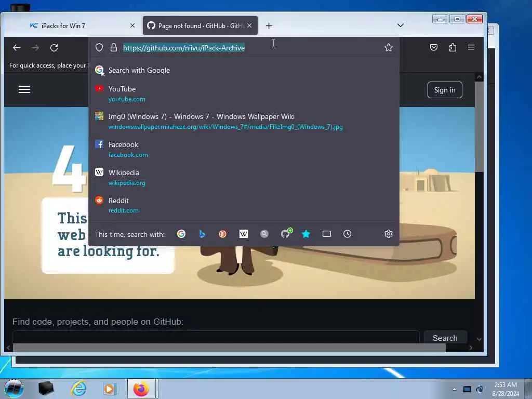Click the horizontal scrollbar left arrow
The width and height of the screenshot is (532, 399).
(8, 348)
